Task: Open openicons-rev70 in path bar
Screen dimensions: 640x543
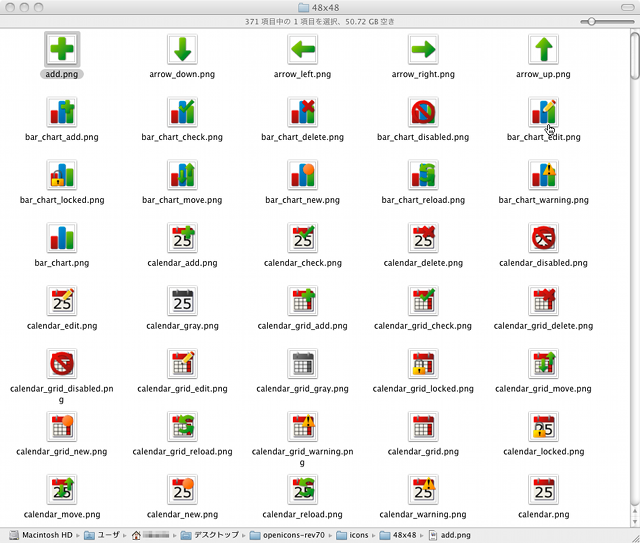Action: 287,535
